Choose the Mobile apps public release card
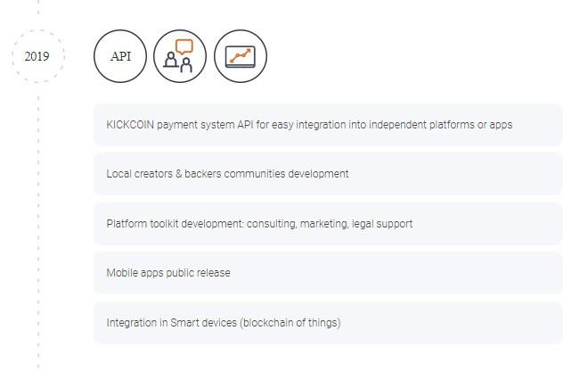 [x=328, y=273]
